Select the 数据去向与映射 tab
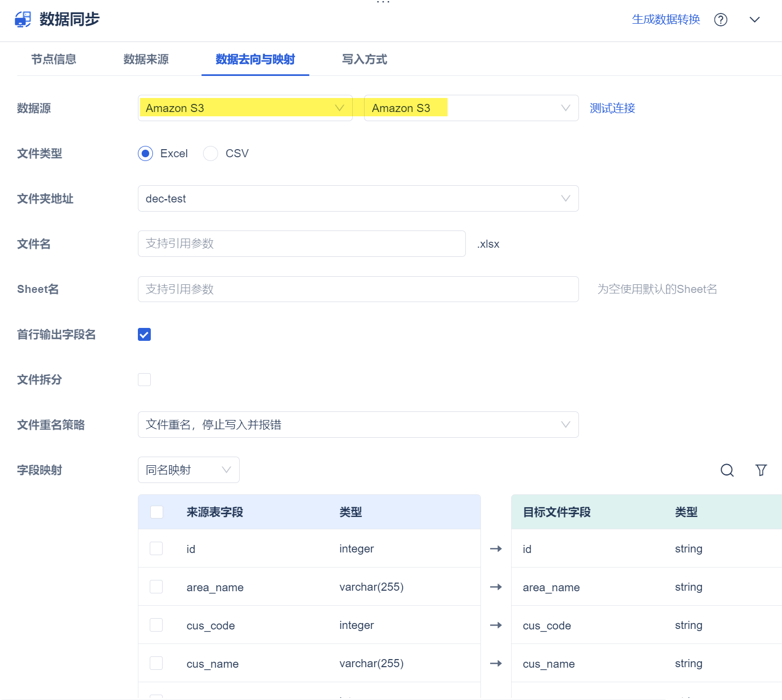Screen dimensions: 782x700 255,59
